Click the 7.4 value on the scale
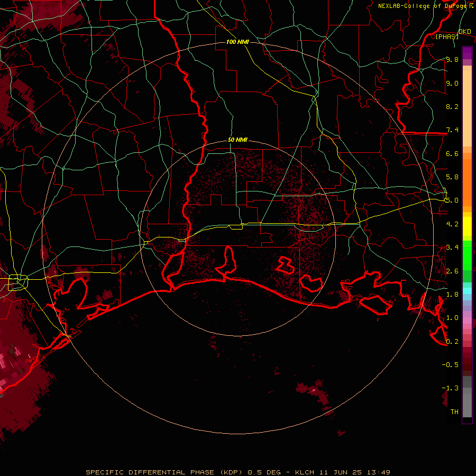Screen dimensions: 476x476 (x=452, y=130)
